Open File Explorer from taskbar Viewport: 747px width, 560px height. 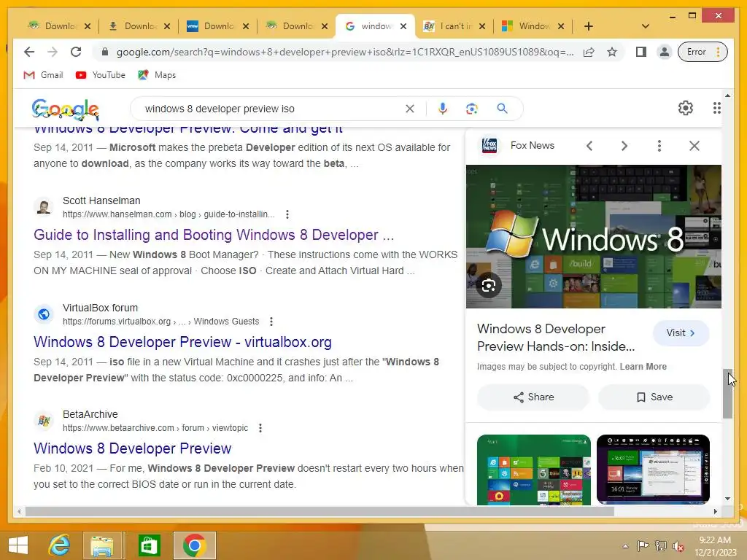(102, 545)
